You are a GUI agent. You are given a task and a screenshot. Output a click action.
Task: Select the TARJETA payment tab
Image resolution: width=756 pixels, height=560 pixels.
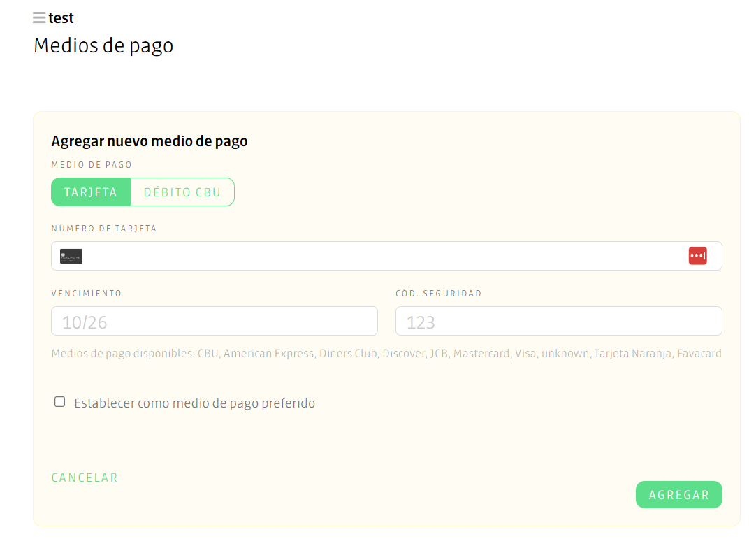coord(92,192)
